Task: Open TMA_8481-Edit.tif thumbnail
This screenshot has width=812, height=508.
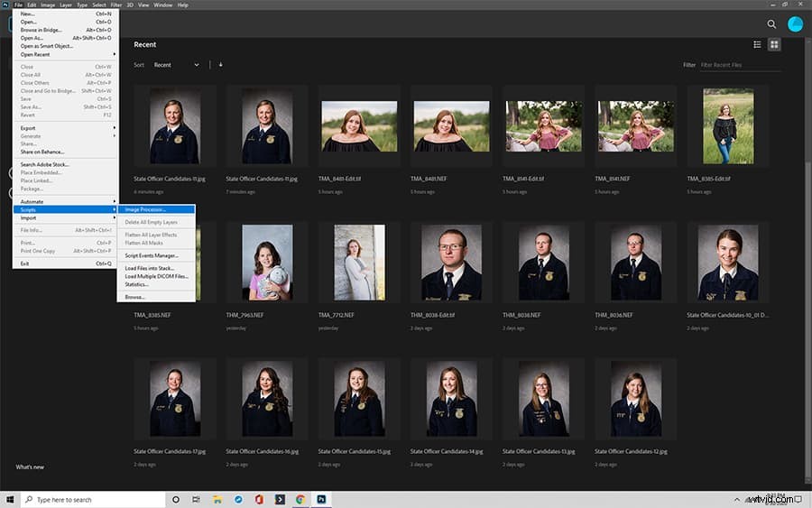Action: pyautogui.click(x=359, y=126)
